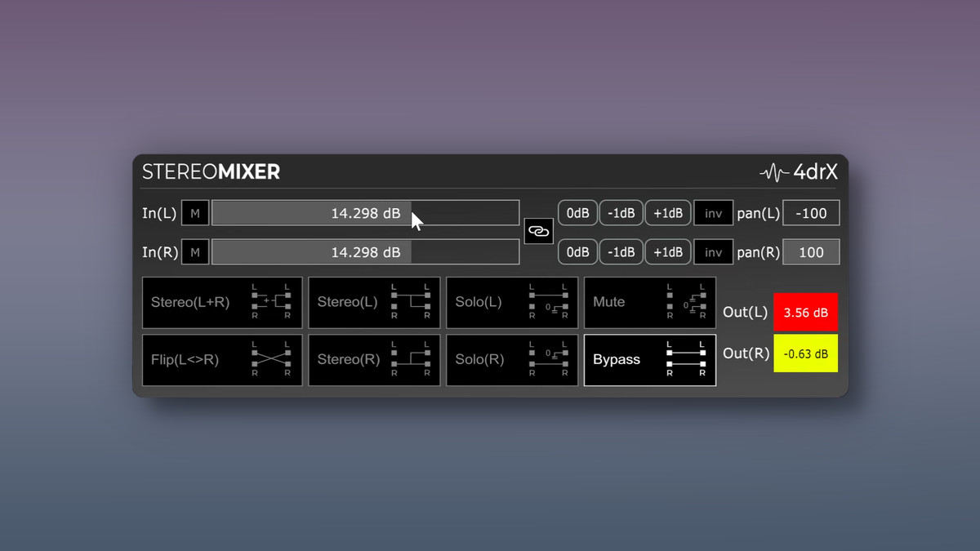980x551 pixels.
Task: Mute the In(L) channel with M
Action: click(194, 214)
